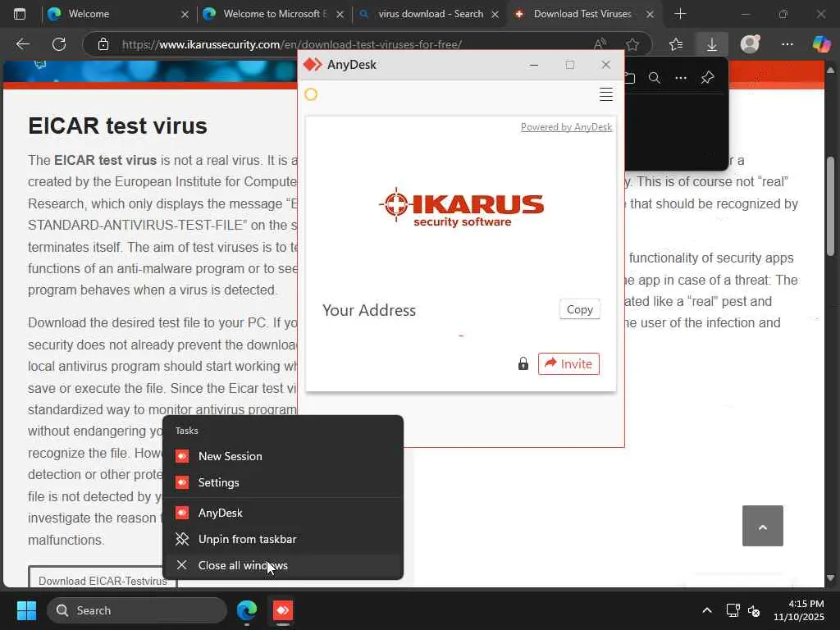
Task: Turn on Read aloud in the address bar
Action: pos(600,44)
